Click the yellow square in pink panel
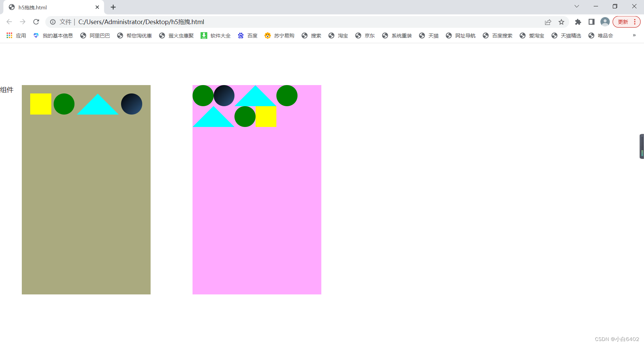The width and height of the screenshot is (644, 345). point(266,117)
